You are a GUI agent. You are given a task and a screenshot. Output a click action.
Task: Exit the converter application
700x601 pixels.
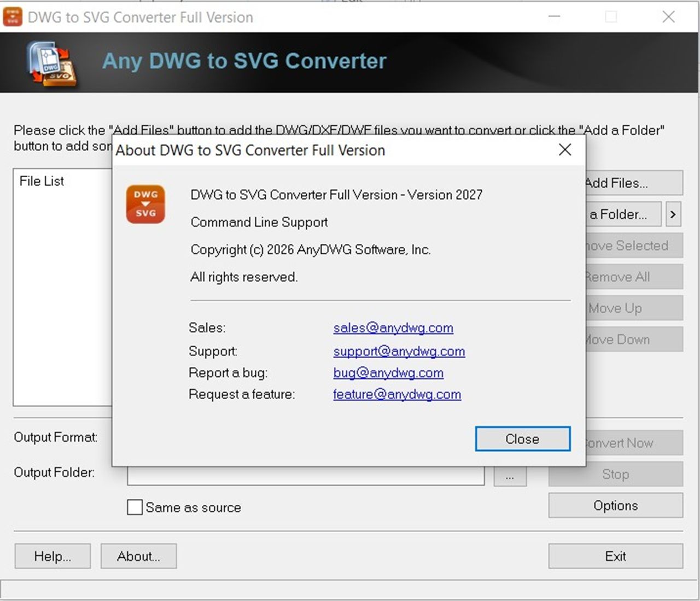coord(616,556)
